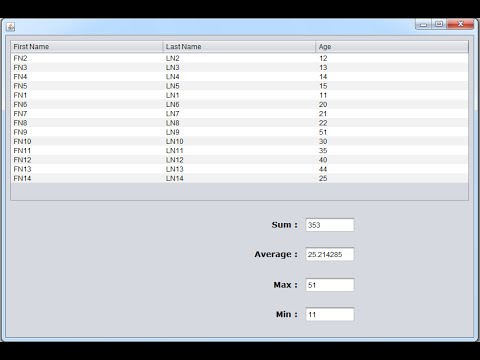Pick the age cell showing 15
The height and width of the screenshot is (360, 480).
coord(392,86)
